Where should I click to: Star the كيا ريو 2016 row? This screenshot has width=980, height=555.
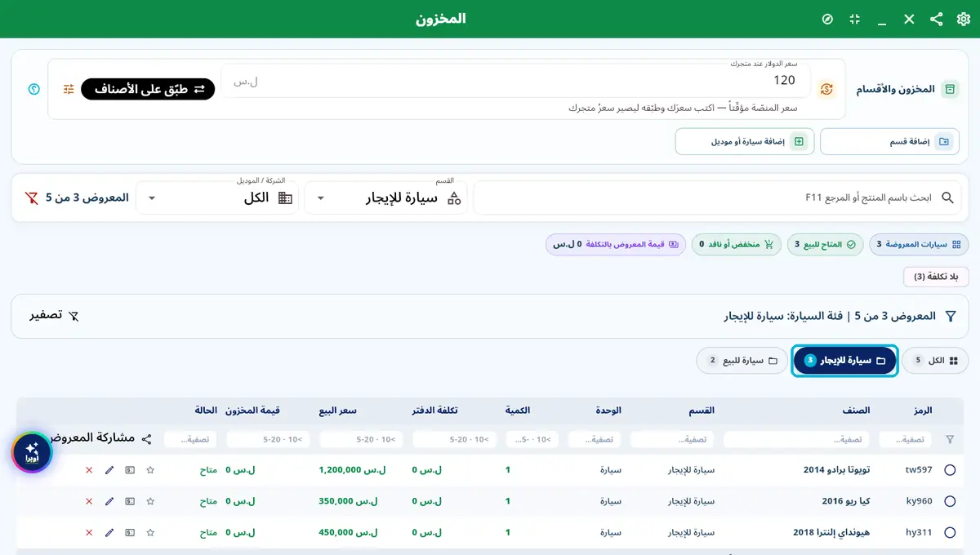tap(150, 501)
